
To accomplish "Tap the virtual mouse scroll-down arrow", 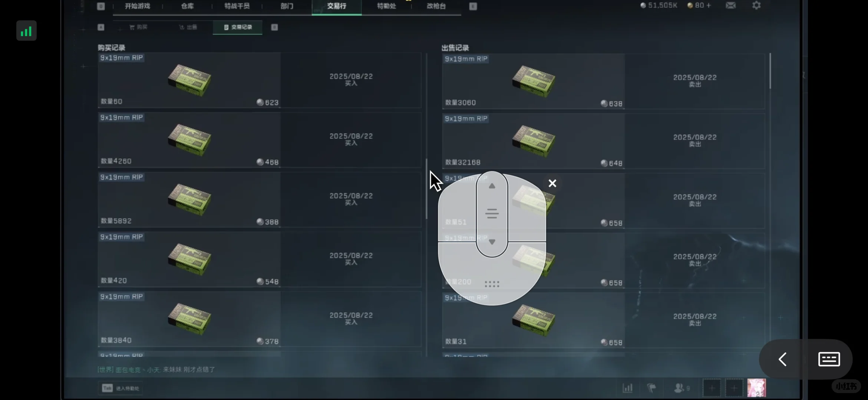I will point(492,242).
